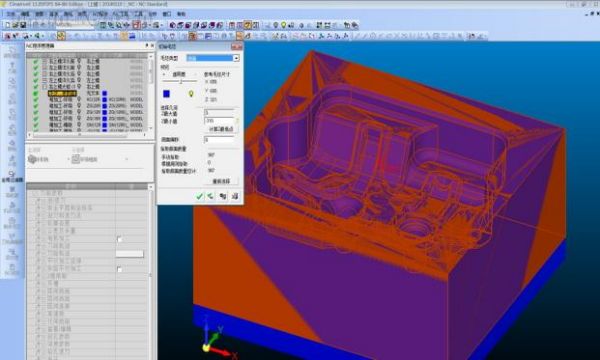Screen dimensions: 600x360
Task: Tick the lower checkbox in the parameter table
Action: tap(119, 270)
